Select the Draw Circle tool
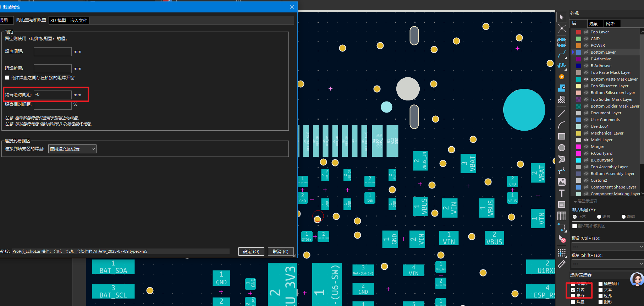644x306 pixels. pyautogui.click(x=561, y=148)
